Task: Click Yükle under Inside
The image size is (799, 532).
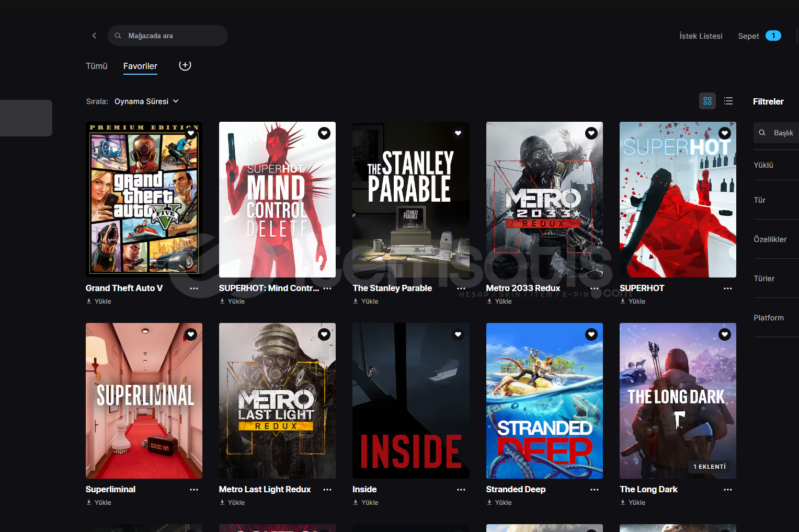Action: click(366, 503)
